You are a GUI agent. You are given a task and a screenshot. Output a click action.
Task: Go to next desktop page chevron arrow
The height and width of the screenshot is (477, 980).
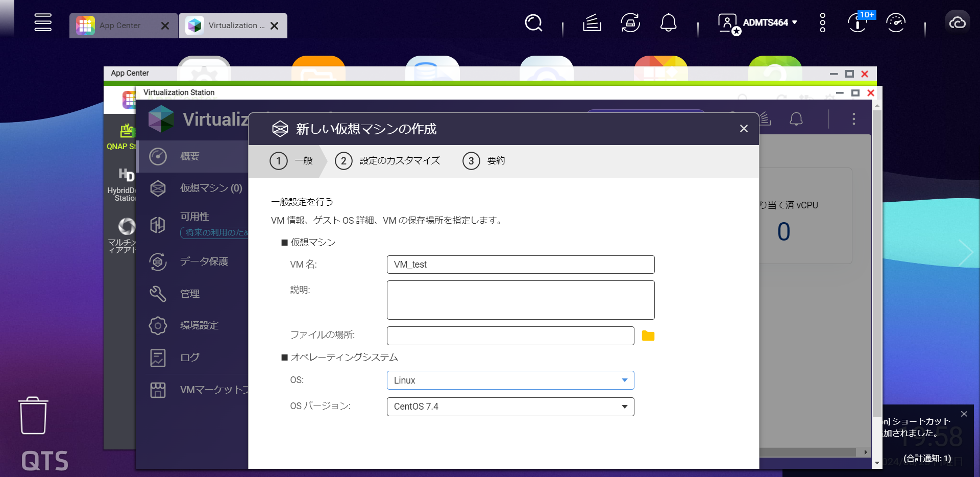tap(965, 252)
